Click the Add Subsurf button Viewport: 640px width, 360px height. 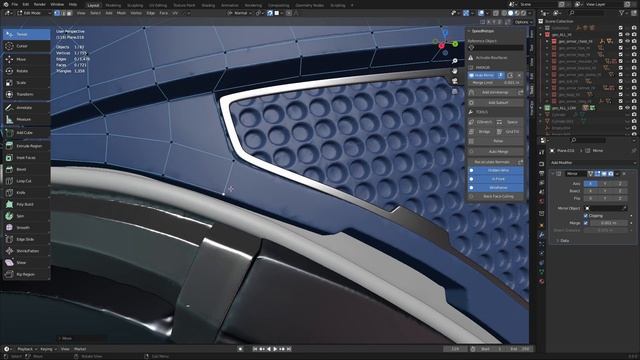pos(496,102)
